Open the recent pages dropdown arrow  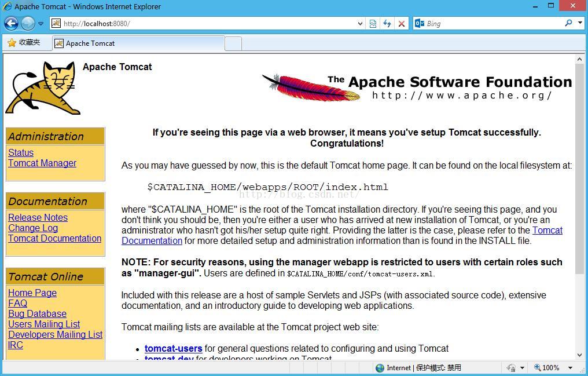coord(41,24)
